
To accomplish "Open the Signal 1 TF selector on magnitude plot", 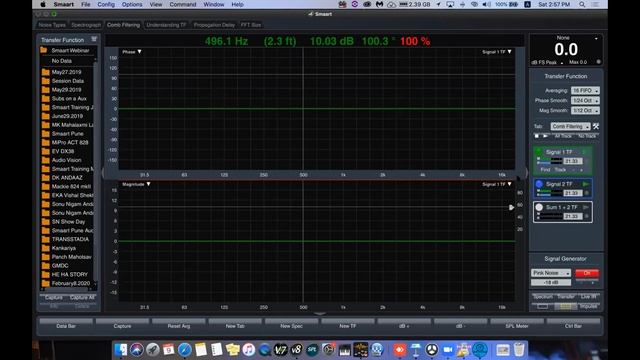I will tap(497, 184).
